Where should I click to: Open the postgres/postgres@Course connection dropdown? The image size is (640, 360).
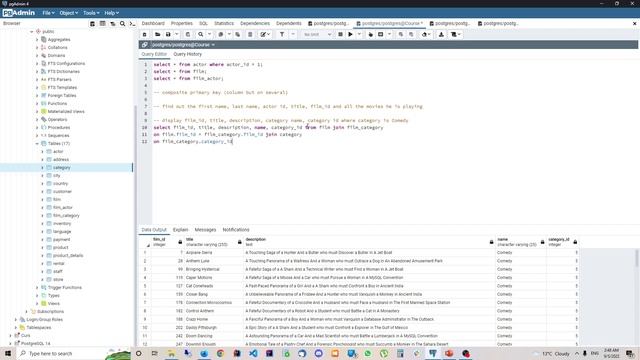(x=183, y=44)
